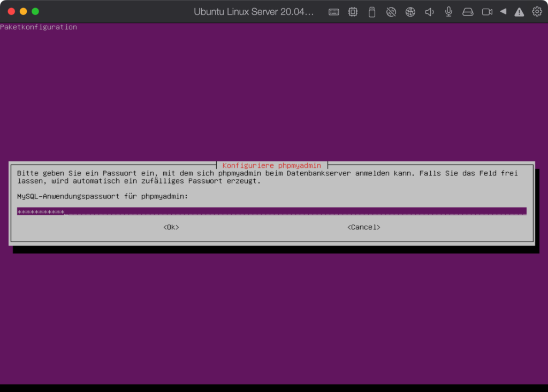548x392 pixels.
Task: Minimize the VM window with yellow button
Action: point(24,12)
